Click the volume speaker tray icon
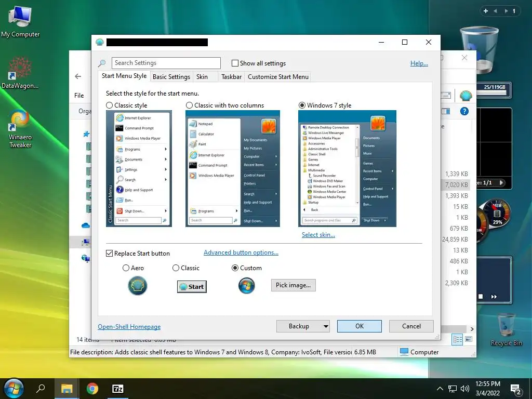 tap(465, 389)
